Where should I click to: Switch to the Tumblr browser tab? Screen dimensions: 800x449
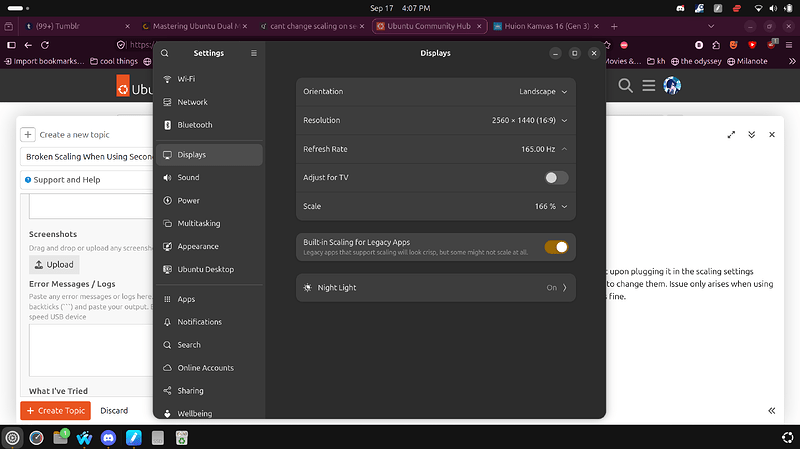(77, 26)
